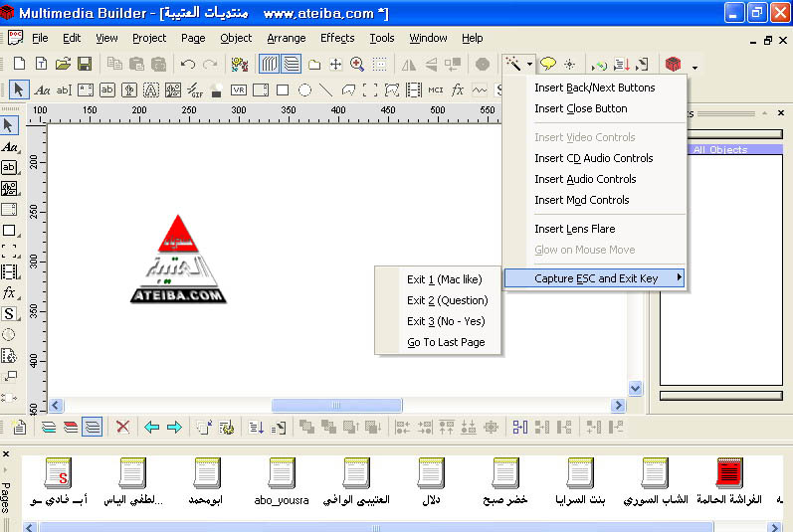793x532 pixels.
Task: Close the Pages panel with its X
Action: pyautogui.click(x=6, y=453)
